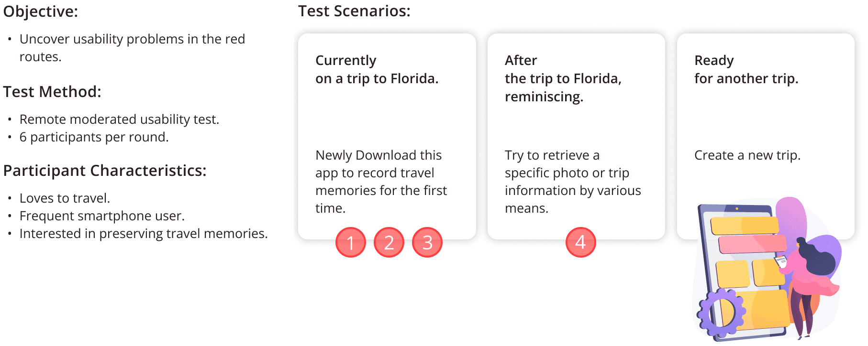Select the 'Currently on a trip to Florida' card
868x346 pixels.
[x=387, y=137]
